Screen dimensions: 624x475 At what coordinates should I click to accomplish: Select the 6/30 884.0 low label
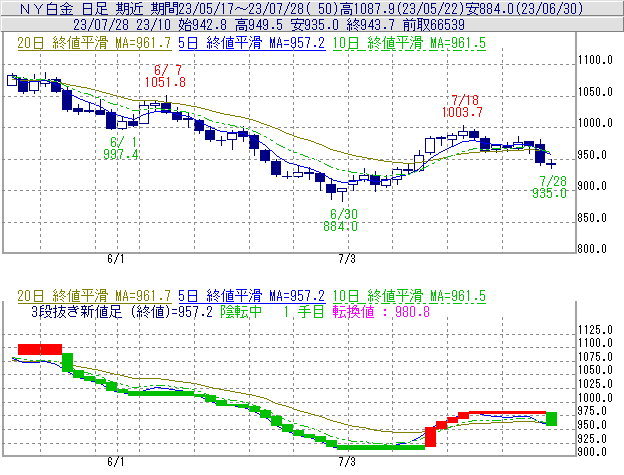point(341,220)
